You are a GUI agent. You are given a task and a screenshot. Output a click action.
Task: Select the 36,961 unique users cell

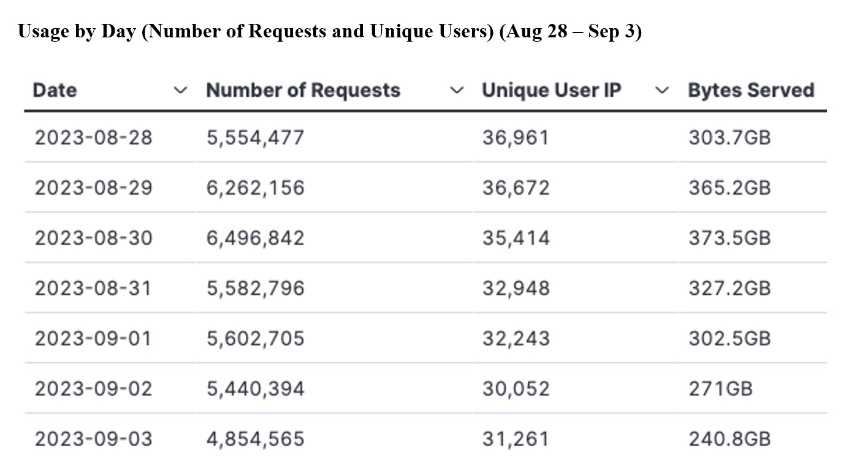coord(516,137)
